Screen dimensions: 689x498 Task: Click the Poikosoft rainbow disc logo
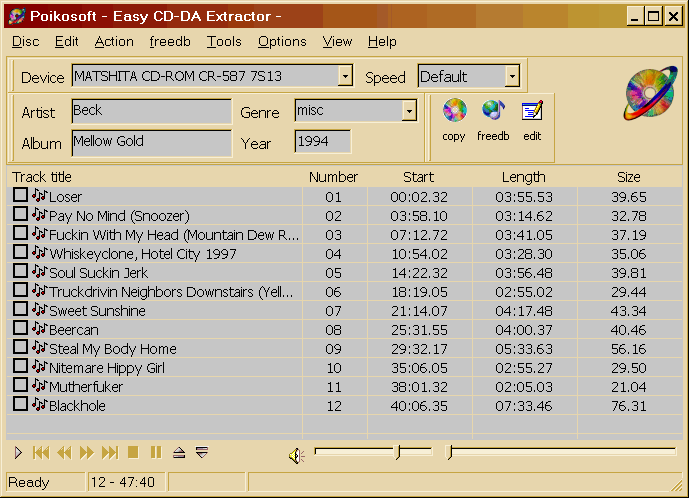pyautogui.click(x=650, y=93)
